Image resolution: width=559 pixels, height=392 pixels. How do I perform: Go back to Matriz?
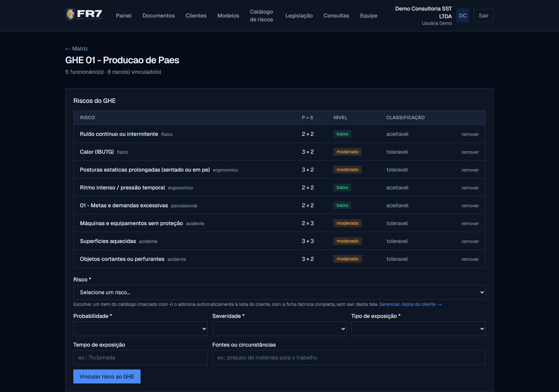pyautogui.click(x=76, y=49)
